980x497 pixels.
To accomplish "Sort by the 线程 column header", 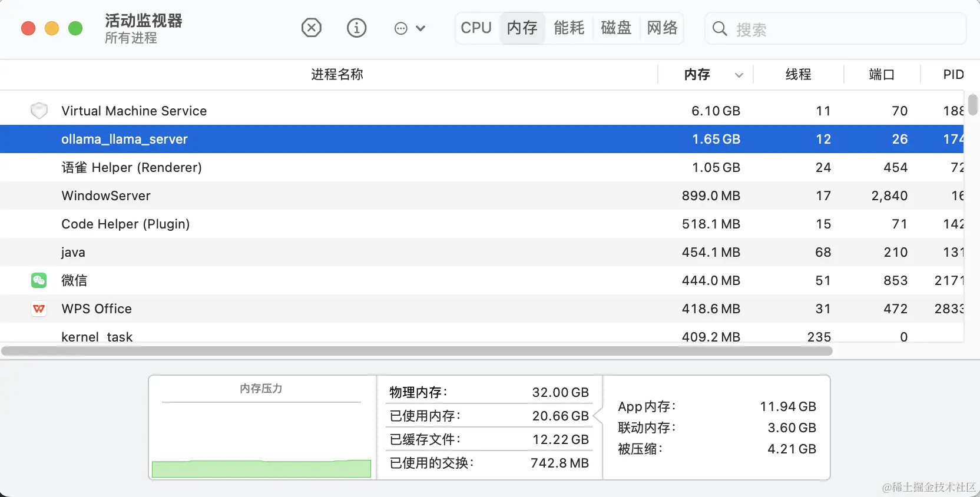I will [798, 75].
